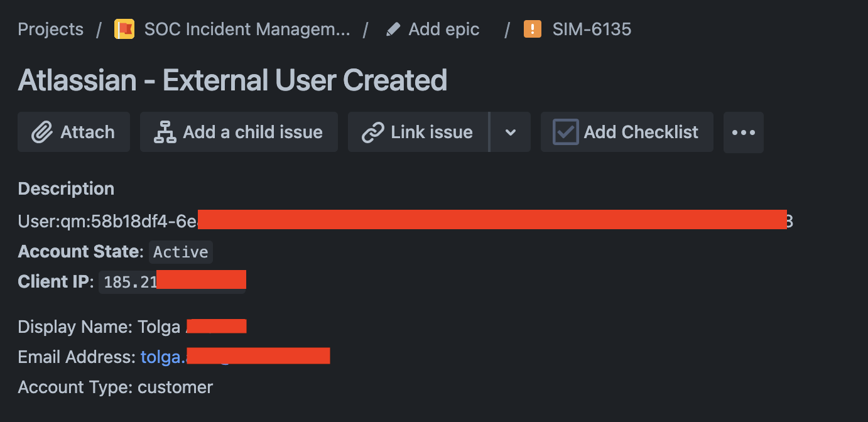Open the SOC Incident Management project breadcrumb
Image resolution: width=868 pixels, height=422 pixels.
[247, 30]
